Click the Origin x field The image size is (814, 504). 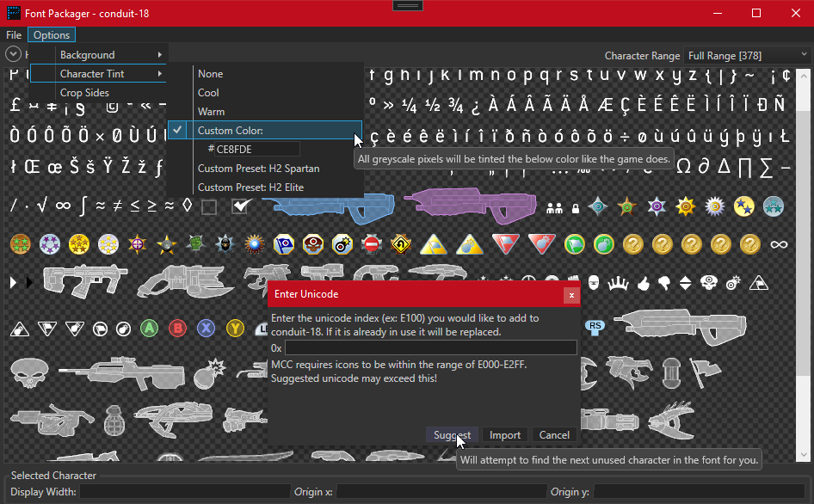441,492
